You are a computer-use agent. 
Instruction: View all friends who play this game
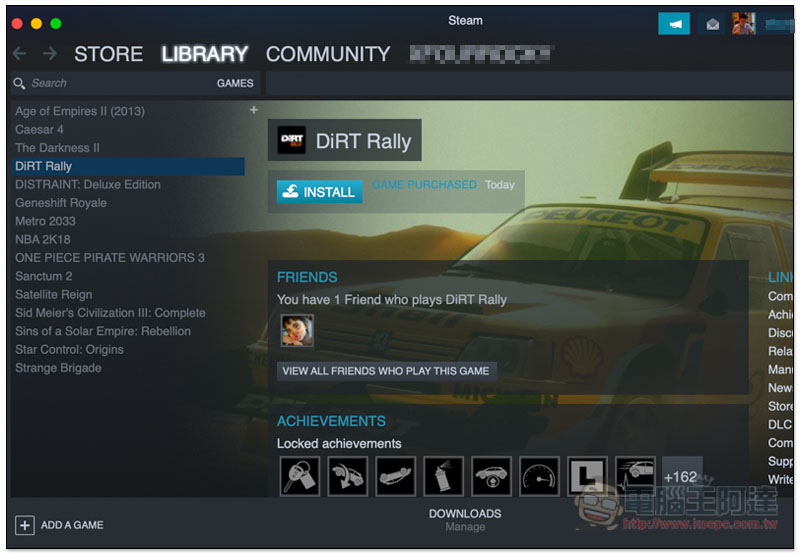[386, 371]
